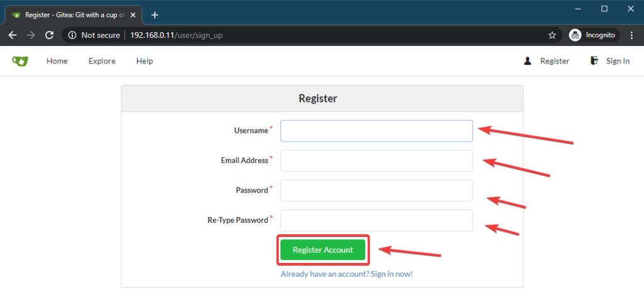The image size is (644, 302).
Task: Click the Re-Type Password field
Action: pyautogui.click(x=376, y=220)
